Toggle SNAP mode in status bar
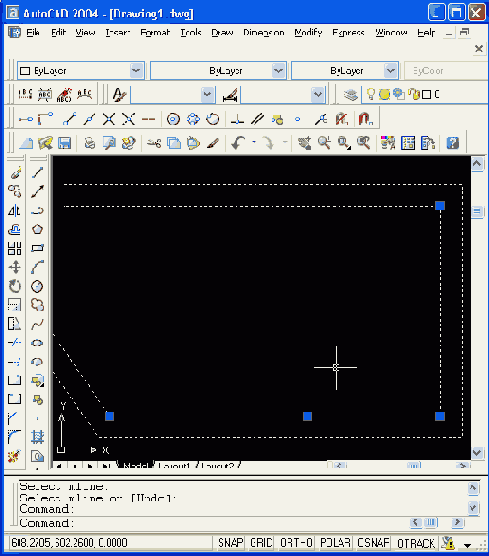Image resolution: width=489 pixels, height=556 pixels. pyautogui.click(x=230, y=543)
